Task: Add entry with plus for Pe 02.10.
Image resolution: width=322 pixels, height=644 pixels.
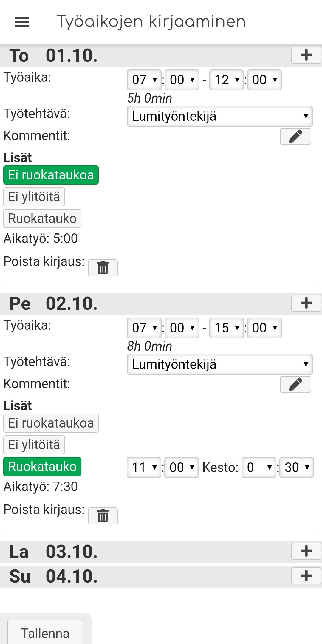Action: point(306,303)
